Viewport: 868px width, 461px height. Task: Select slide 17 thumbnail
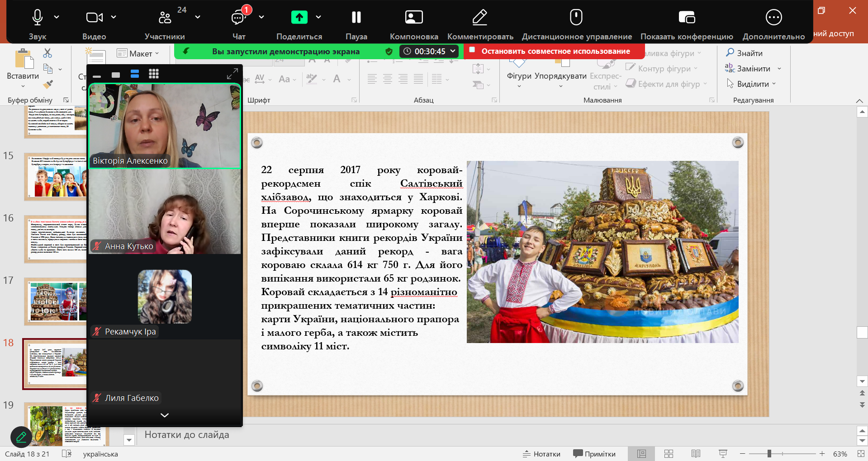click(55, 301)
